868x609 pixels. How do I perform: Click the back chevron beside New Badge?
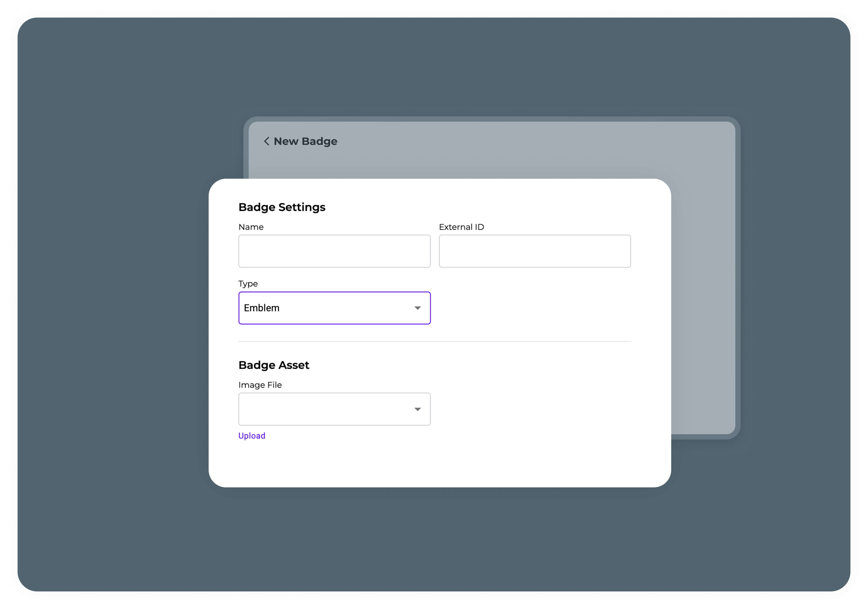click(x=266, y=141)
